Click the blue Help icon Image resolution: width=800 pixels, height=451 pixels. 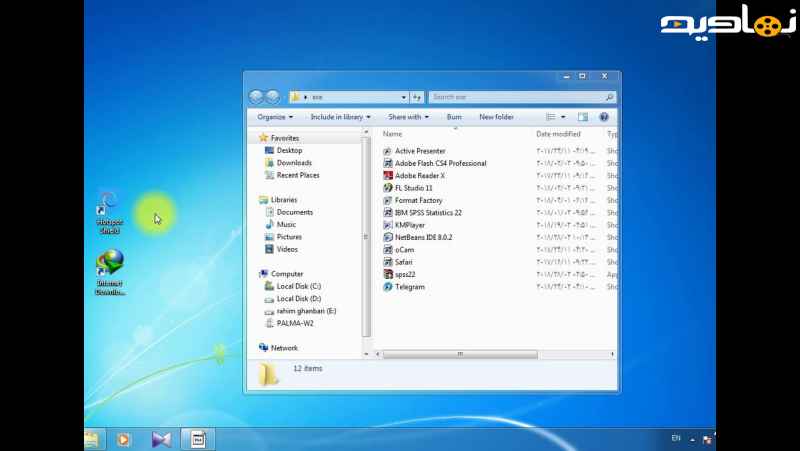point(604,117)
